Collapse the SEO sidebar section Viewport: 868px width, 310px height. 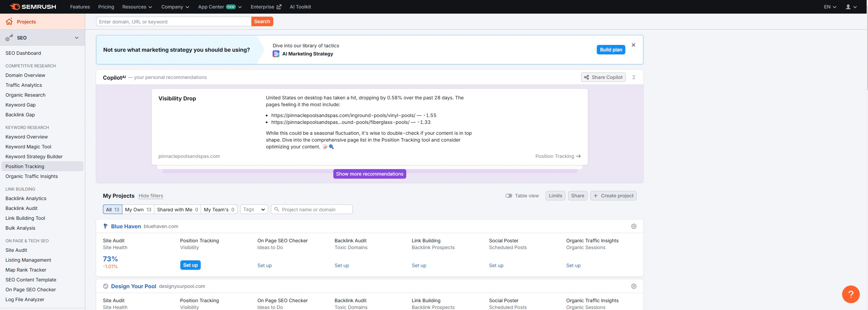pos(77,38)
